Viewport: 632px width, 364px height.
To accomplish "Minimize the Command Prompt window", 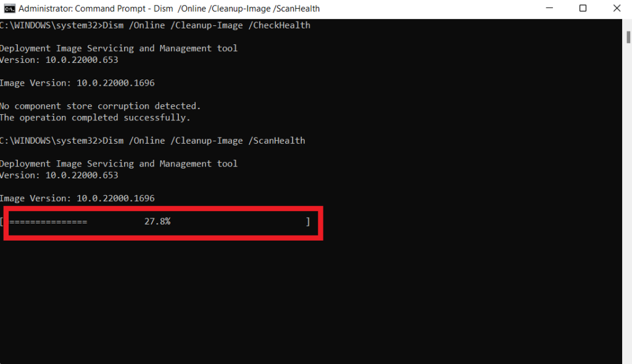I will pyautogui.click(x=549, y=8).
